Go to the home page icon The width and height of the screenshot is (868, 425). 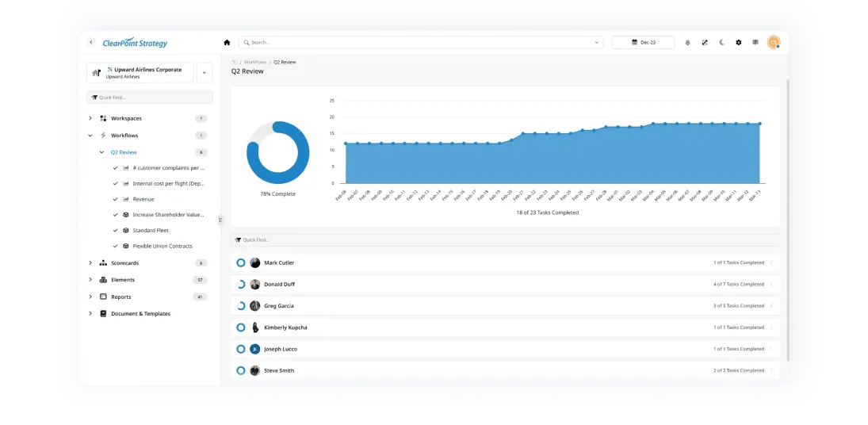click(x=227, y=42)
